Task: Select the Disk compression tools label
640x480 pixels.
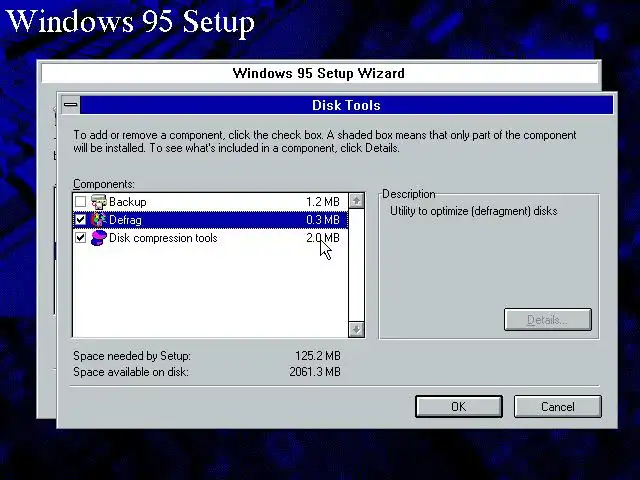Action: tap(163, 238)
